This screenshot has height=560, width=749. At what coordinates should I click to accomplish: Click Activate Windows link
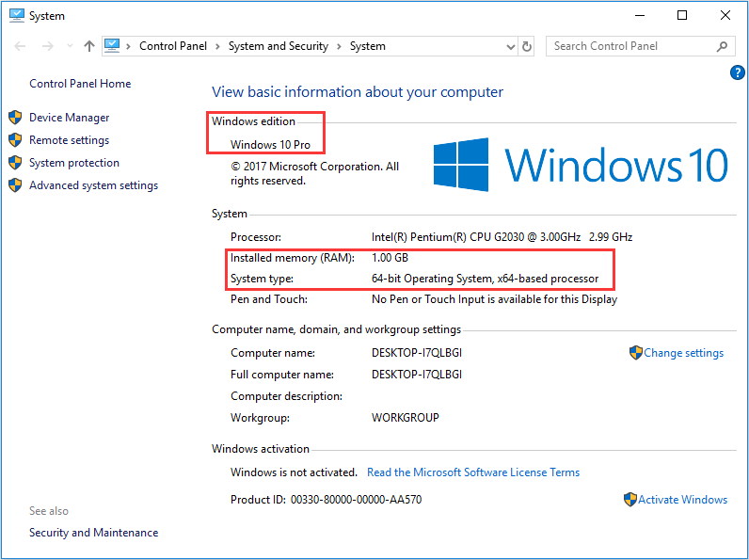click(682, 500)
